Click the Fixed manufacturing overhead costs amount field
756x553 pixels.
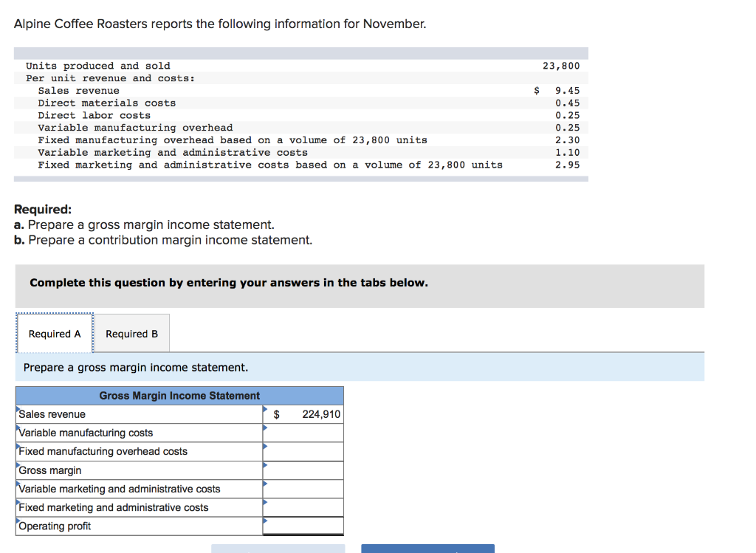tap(303, 452)
